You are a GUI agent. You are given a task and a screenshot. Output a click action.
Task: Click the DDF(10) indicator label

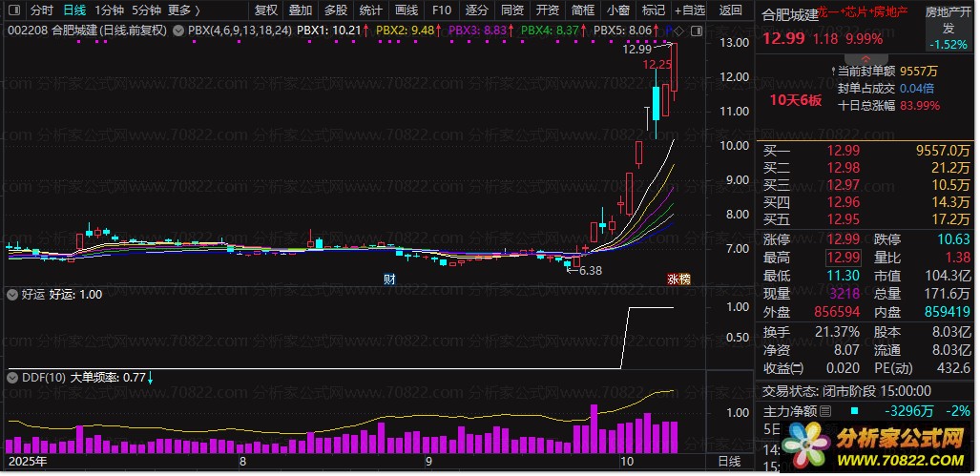coord(43,377)
